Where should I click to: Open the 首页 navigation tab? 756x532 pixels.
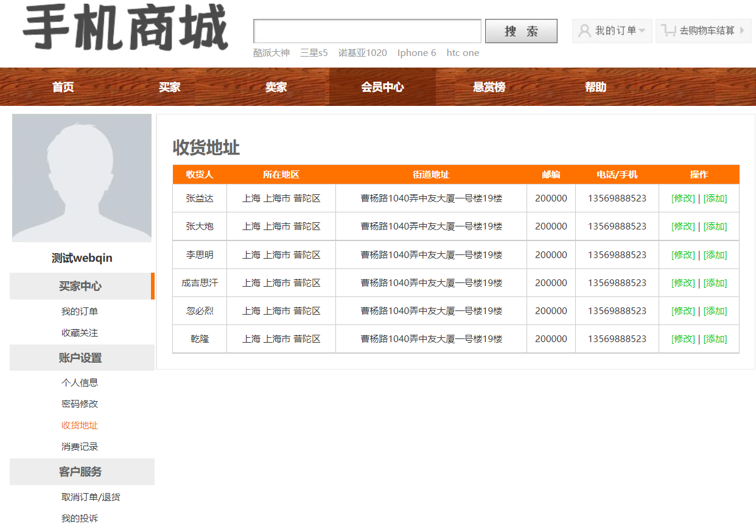pyautogui.click(x=63, y=87)
